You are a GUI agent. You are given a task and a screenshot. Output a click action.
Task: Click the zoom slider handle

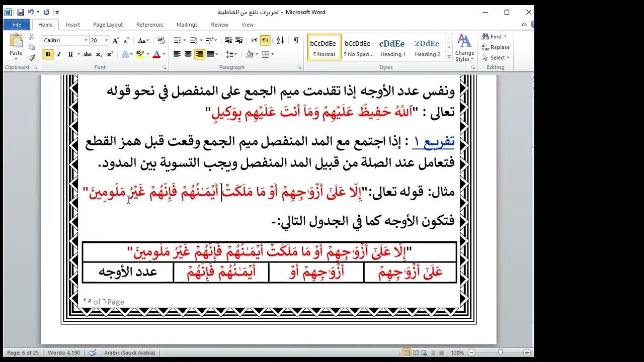(x=500, y=352)
